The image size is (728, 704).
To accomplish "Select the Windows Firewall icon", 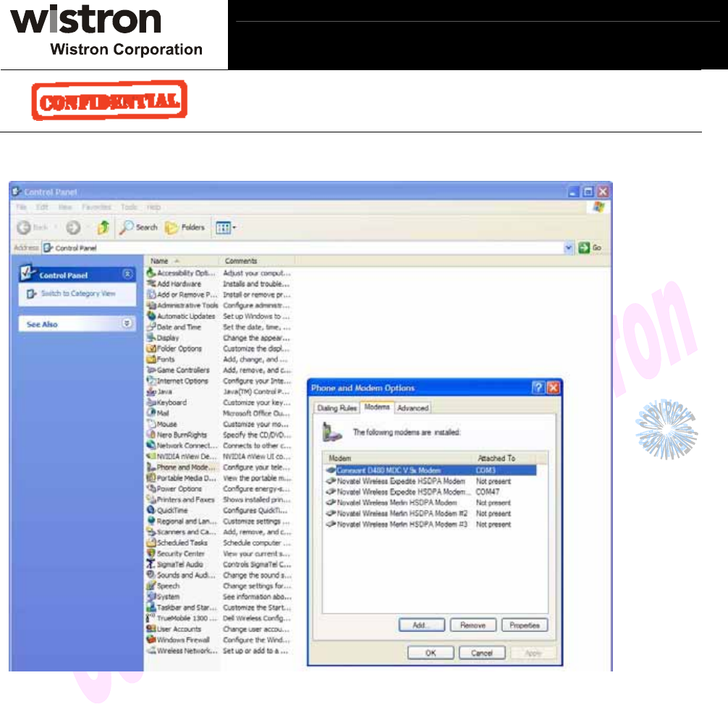I will pyautogui.click(x=151, y=640).
